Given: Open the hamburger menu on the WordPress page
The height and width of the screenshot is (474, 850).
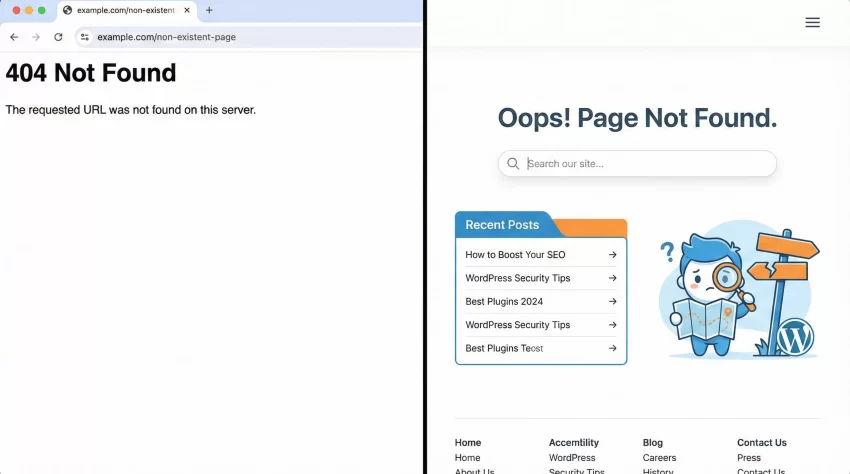Looking at the screenshot, I should [812, 22].
